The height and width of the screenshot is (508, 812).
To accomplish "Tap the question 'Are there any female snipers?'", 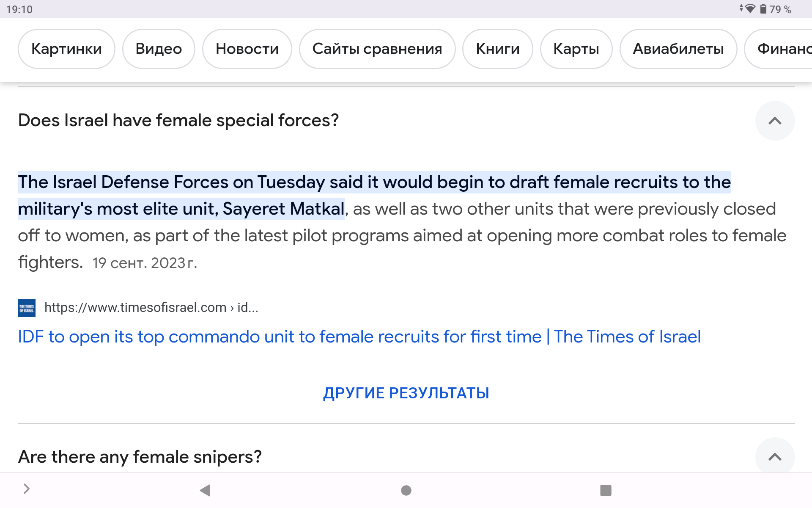I will click(140, 457).
